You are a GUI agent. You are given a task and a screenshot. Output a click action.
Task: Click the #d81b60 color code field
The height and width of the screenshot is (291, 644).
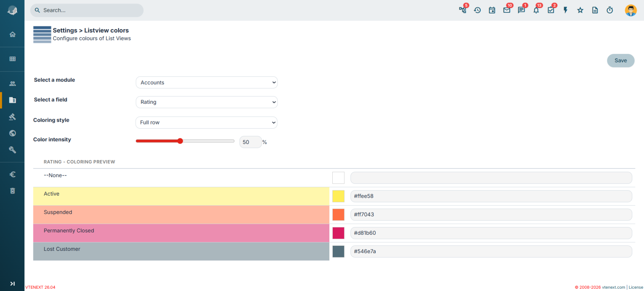click(x=491, y=233)
